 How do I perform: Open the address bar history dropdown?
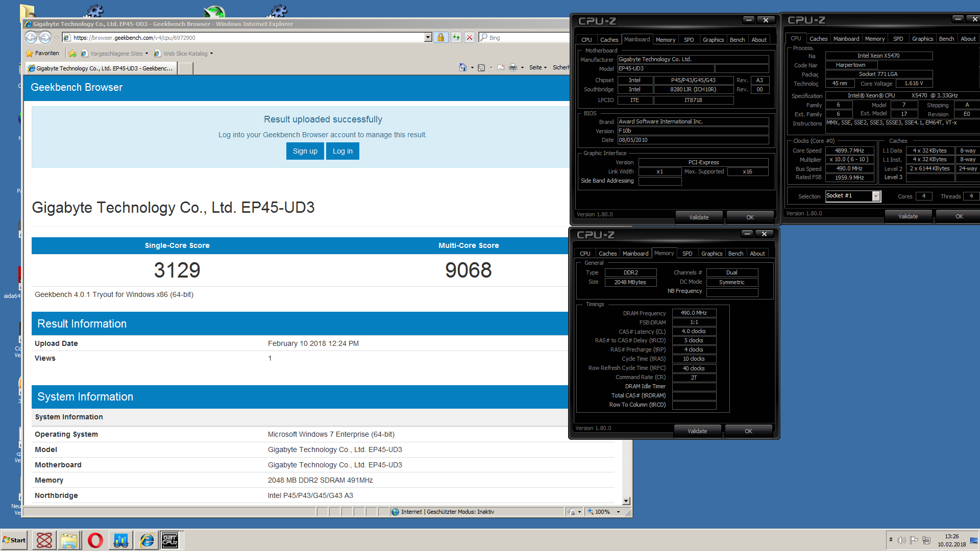[x=428, y=37]
